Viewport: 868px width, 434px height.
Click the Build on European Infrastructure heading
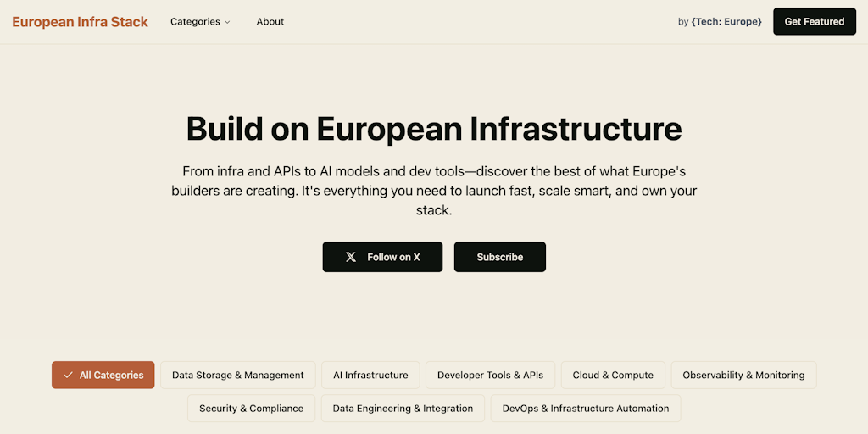[434, 129]
